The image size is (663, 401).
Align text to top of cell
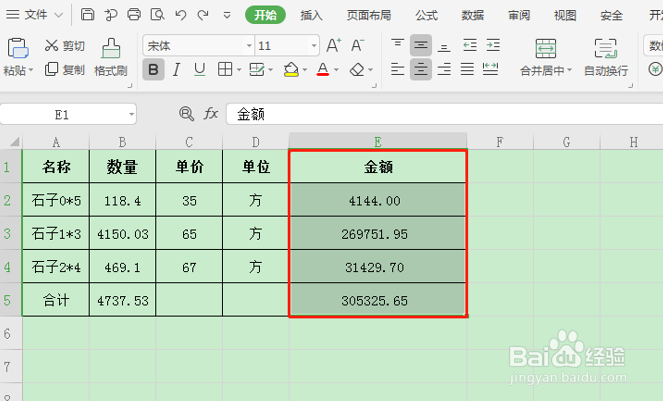[x=397, y=45]
